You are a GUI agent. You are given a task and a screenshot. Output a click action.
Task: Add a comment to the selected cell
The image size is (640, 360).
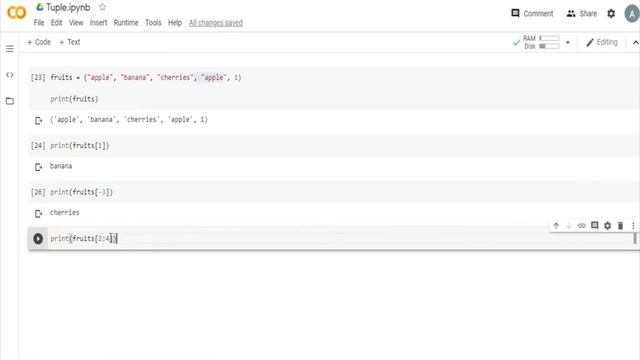(x=595, y=225)
